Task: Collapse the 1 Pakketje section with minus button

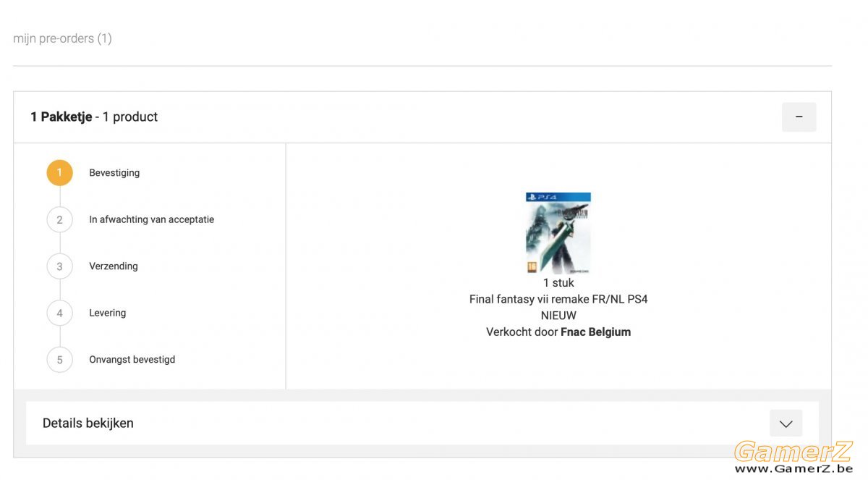Action: [x=799, y=117]
